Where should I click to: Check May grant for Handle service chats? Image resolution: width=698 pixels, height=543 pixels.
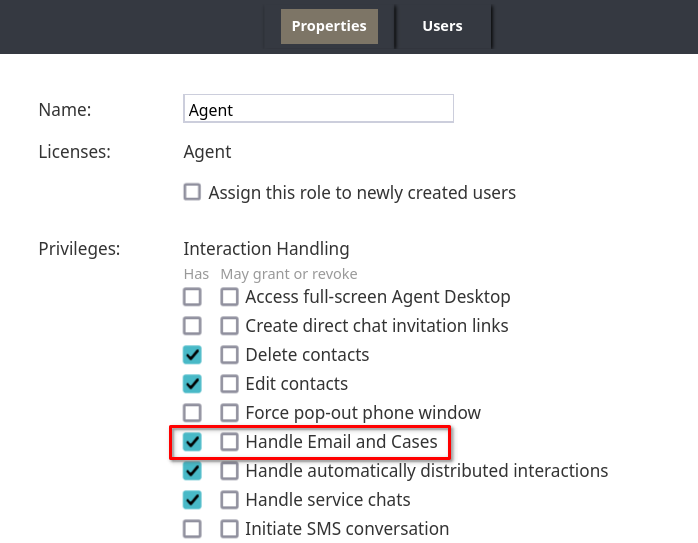pos(229,500)
